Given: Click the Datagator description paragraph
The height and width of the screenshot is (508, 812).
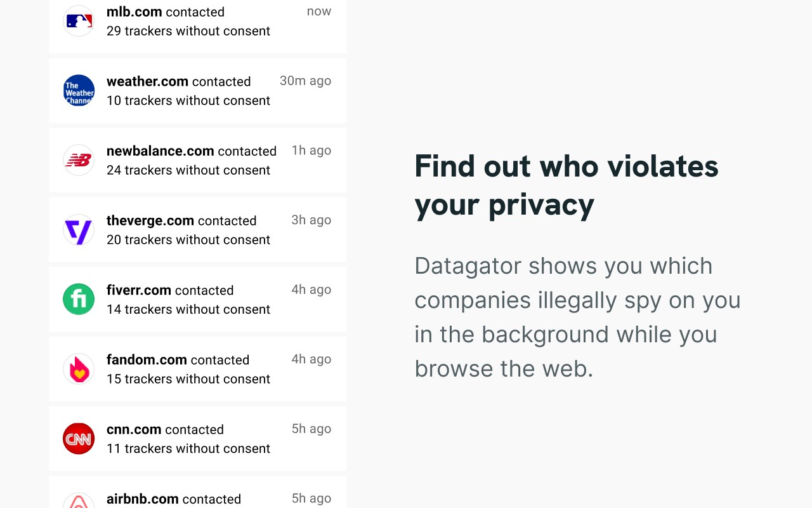Looking at the screenshot, I should 577,317.
